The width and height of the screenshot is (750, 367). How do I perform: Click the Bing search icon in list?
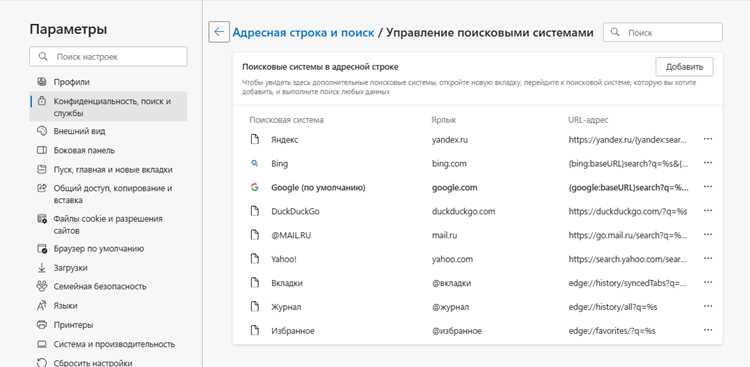[x=254, y=164]
